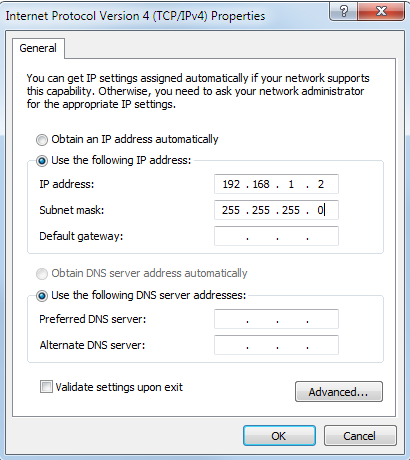Click the first 255 octet of Subnet mask

point(231,210)
